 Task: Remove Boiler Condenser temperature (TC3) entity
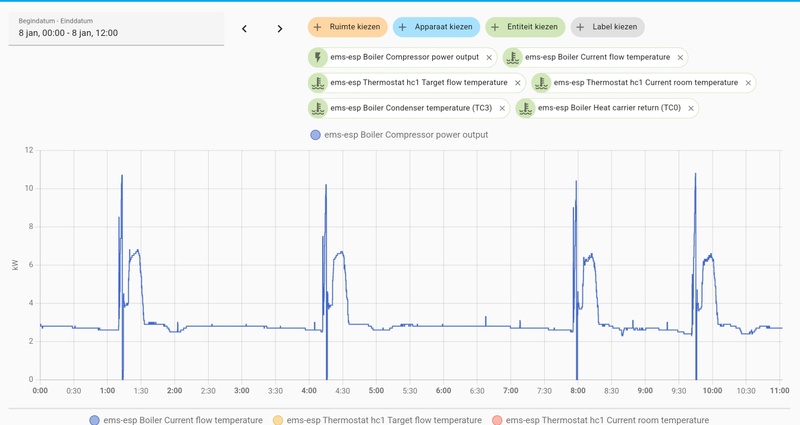[x=502, y=109]
